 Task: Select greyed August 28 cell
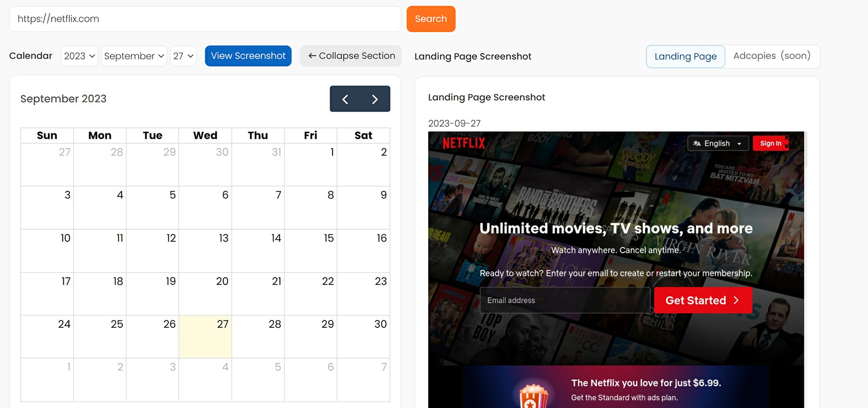click(100, 165)
